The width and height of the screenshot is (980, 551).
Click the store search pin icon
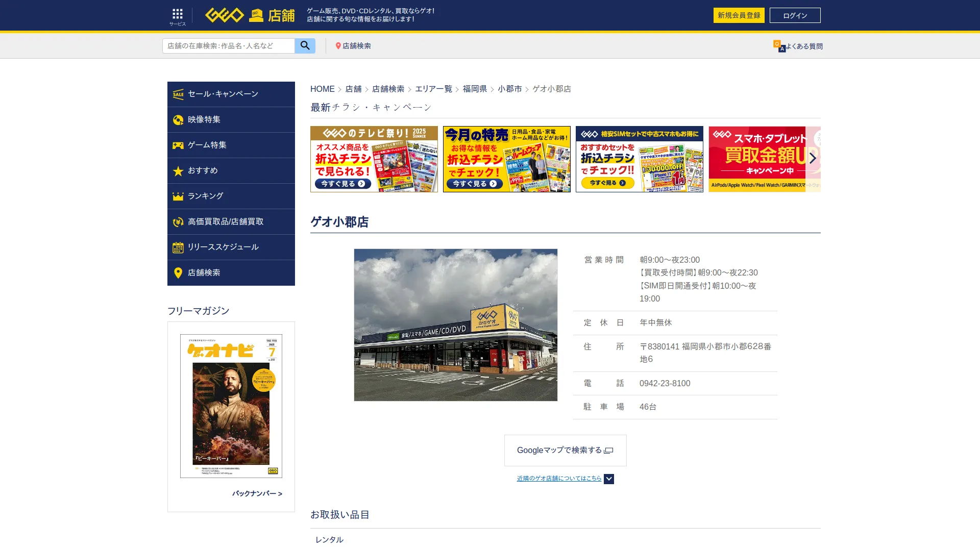338,46
